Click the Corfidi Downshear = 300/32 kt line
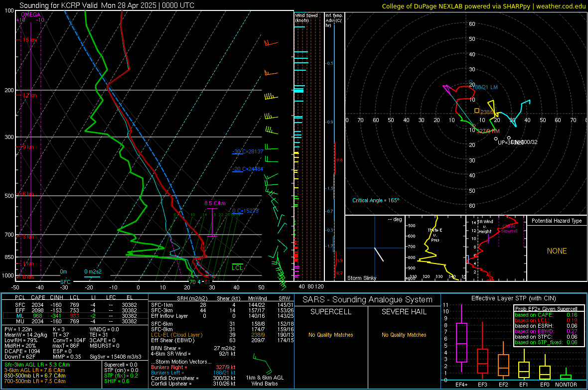 click(193, 378)
